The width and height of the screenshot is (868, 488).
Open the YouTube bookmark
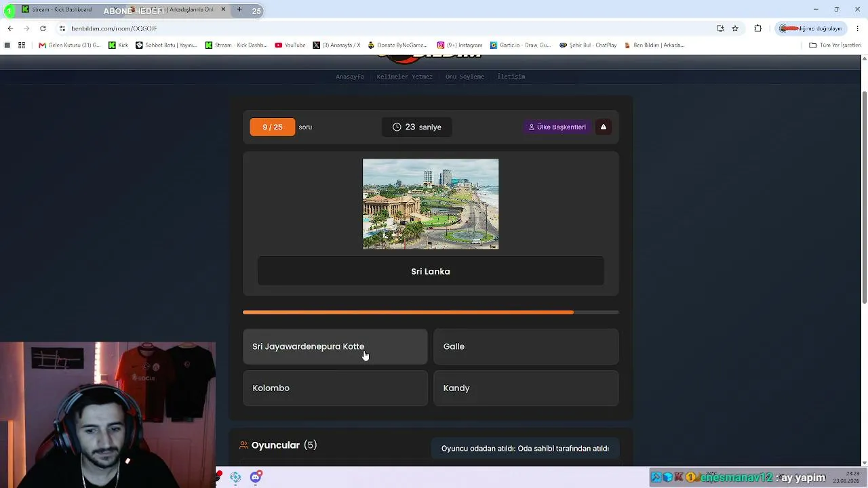tap(290, 45)
